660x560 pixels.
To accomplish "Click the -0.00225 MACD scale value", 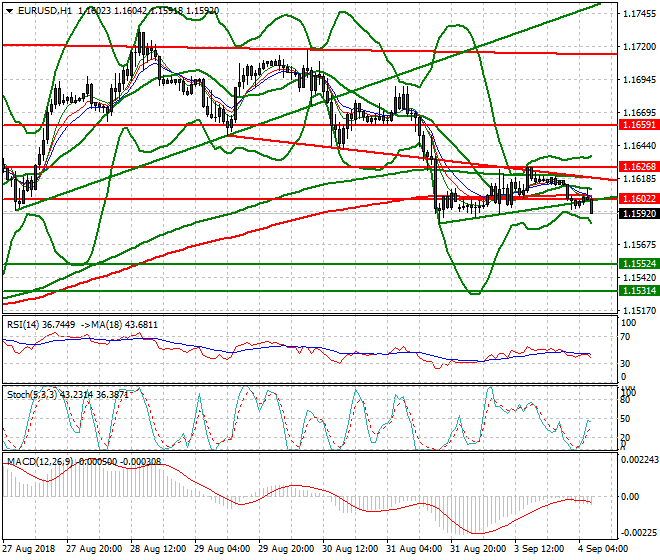I will click(x=640, y=533).
